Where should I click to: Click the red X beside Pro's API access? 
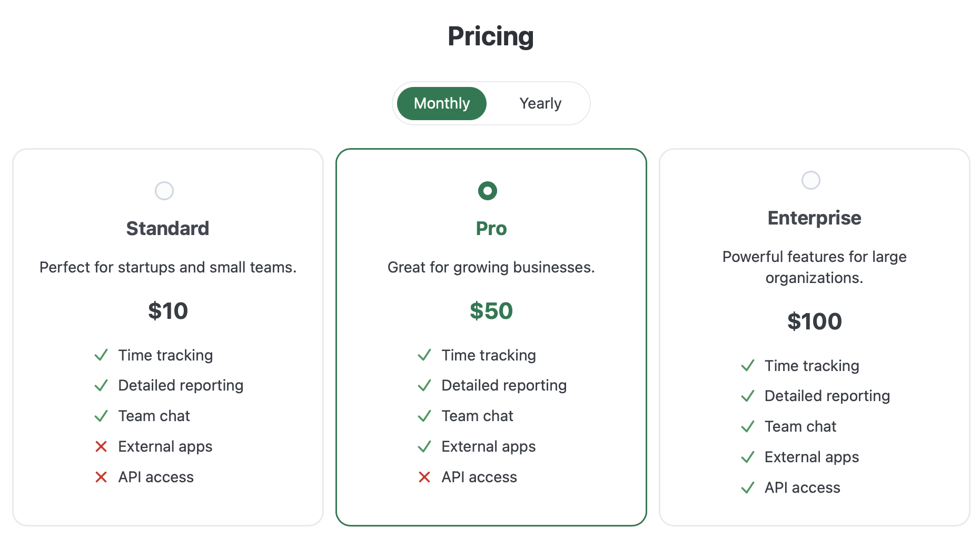tap(424, 477)
